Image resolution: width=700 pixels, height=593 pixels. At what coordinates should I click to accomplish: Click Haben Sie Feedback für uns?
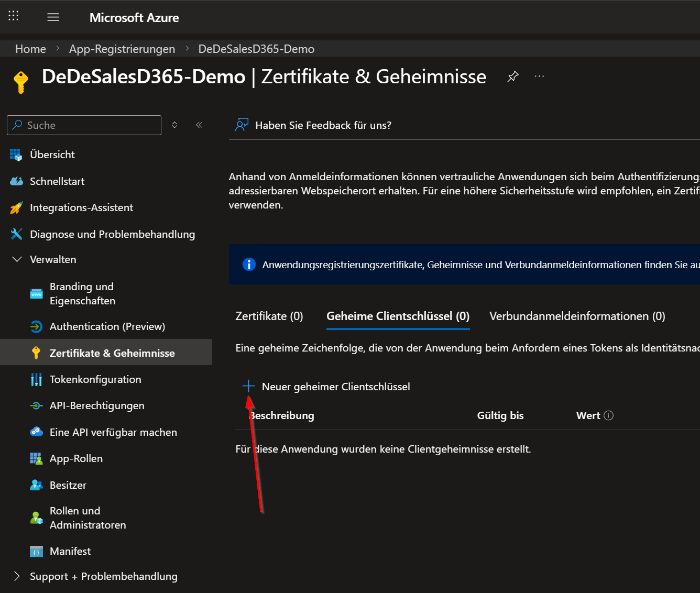tap(323, 125)
